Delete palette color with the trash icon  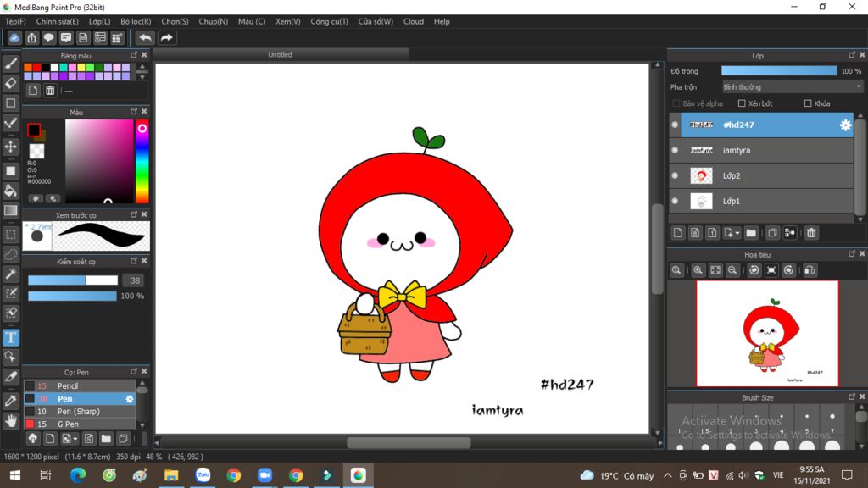click(50, 91)
